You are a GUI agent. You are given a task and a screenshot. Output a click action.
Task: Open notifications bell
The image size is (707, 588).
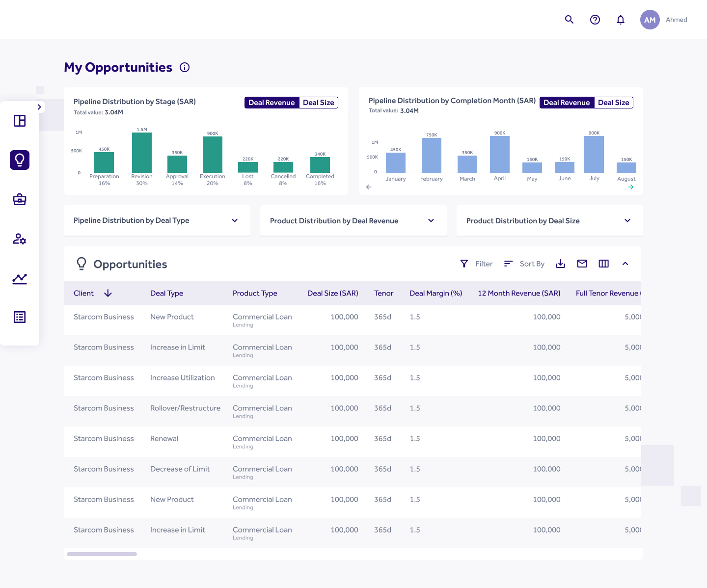(621, 20)
